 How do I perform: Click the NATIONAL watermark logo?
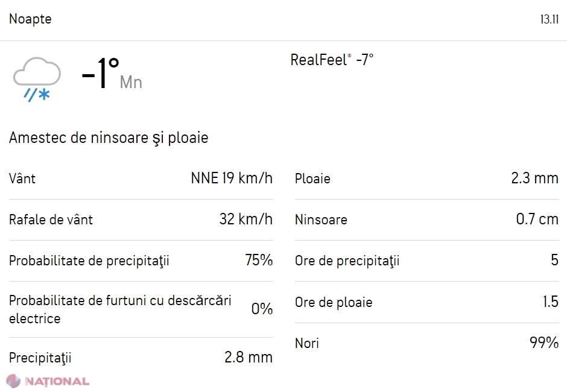tap(48, 381)
